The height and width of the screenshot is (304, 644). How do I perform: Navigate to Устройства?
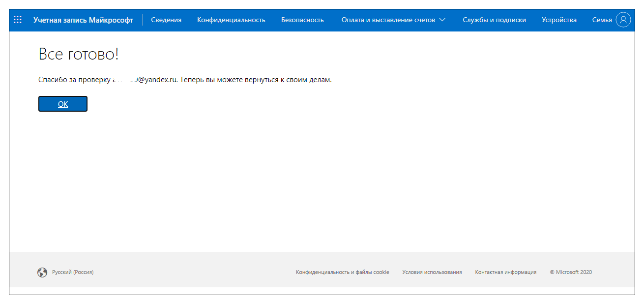click(559, 20)
